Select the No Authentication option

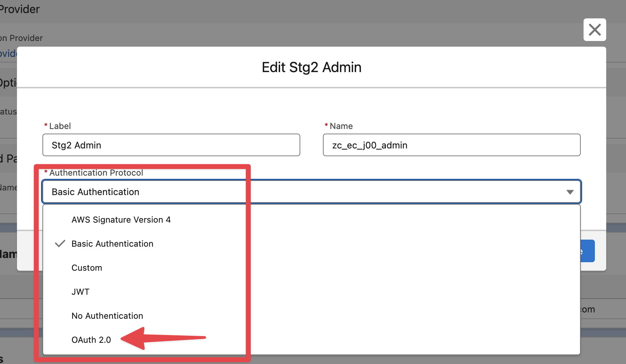coord(107,316)
